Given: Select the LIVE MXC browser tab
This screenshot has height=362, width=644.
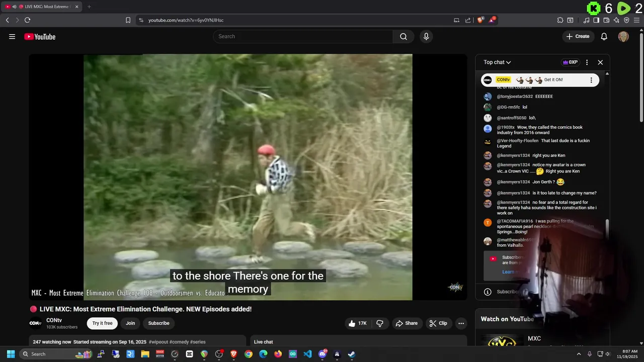Looking at the screenshot, I should [x=42, y=7].
